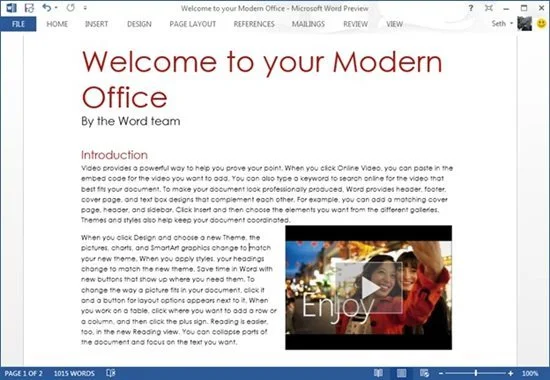Open the MAILINGS tab
This screenshot has width=550, height=380.
tap(308, 24)
